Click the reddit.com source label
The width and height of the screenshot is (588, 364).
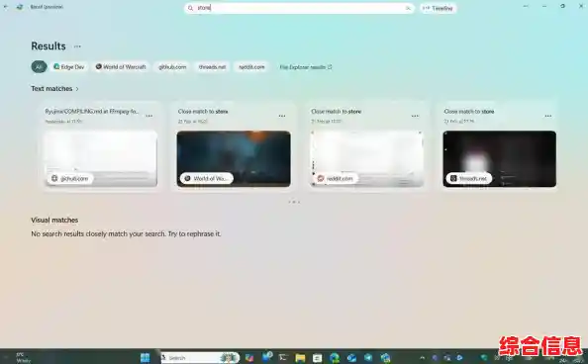click(336, 178)
